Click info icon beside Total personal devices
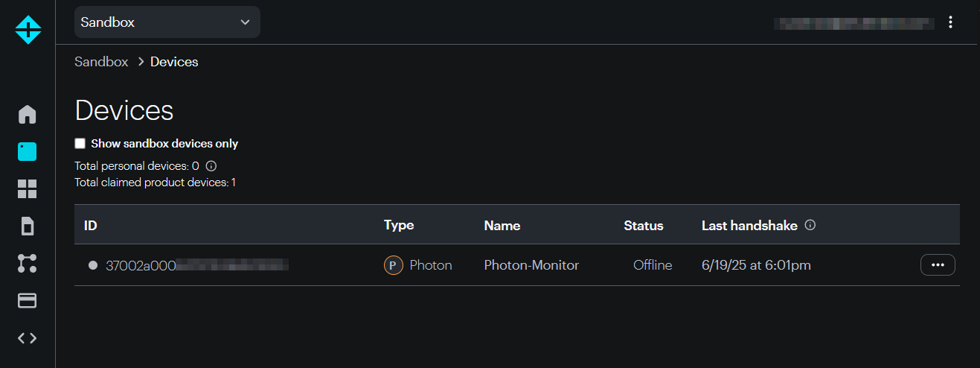The image size is (980, 368). click(211, 165)
